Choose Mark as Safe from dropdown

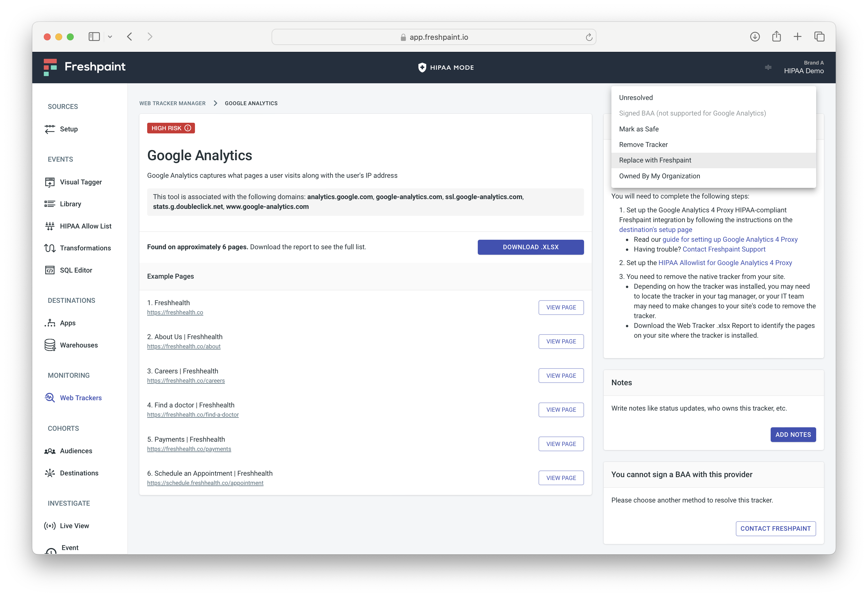click(x=638, y=129)
